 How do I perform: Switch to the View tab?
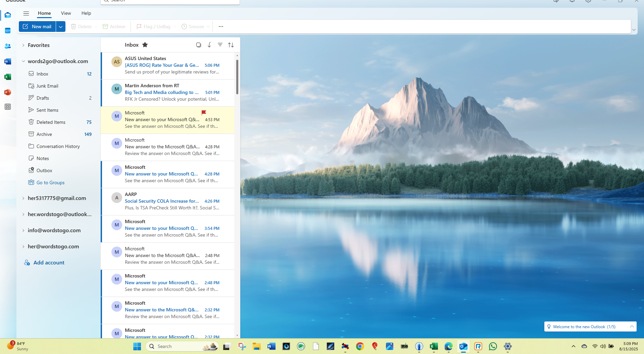[66, 13]
